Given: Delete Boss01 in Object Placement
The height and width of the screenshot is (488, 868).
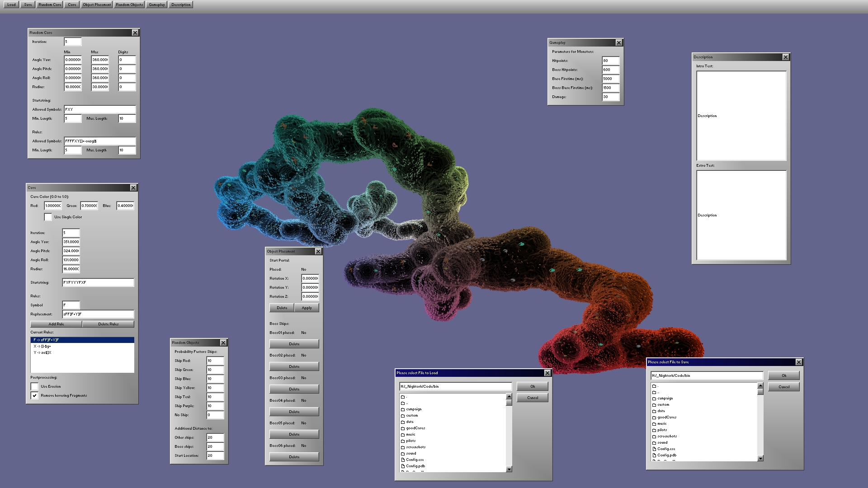Looking at the screenshot, I should click(294, 343).
